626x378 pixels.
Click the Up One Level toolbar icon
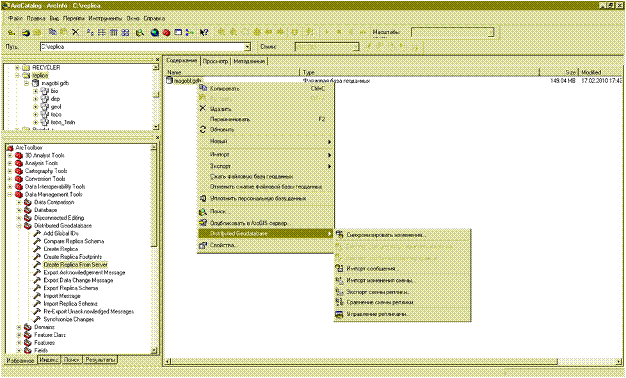click(12, 33)
